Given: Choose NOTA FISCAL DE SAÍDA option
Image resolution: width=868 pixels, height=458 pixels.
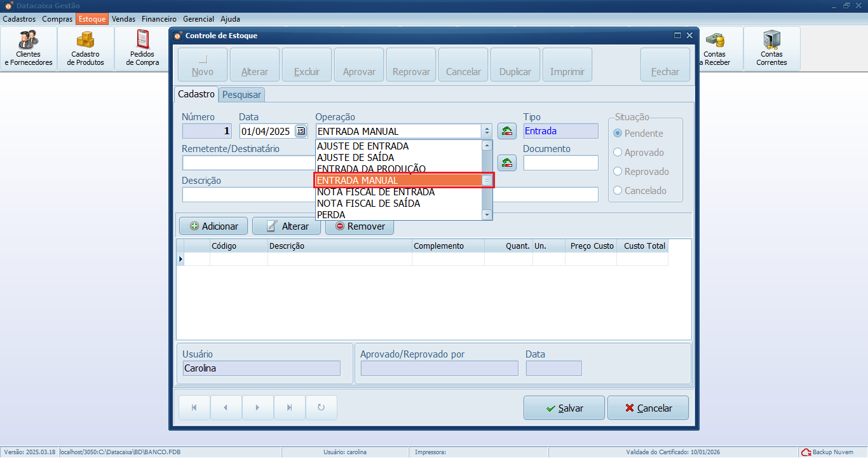Looking at the screenshot, I should pos(368,204).
